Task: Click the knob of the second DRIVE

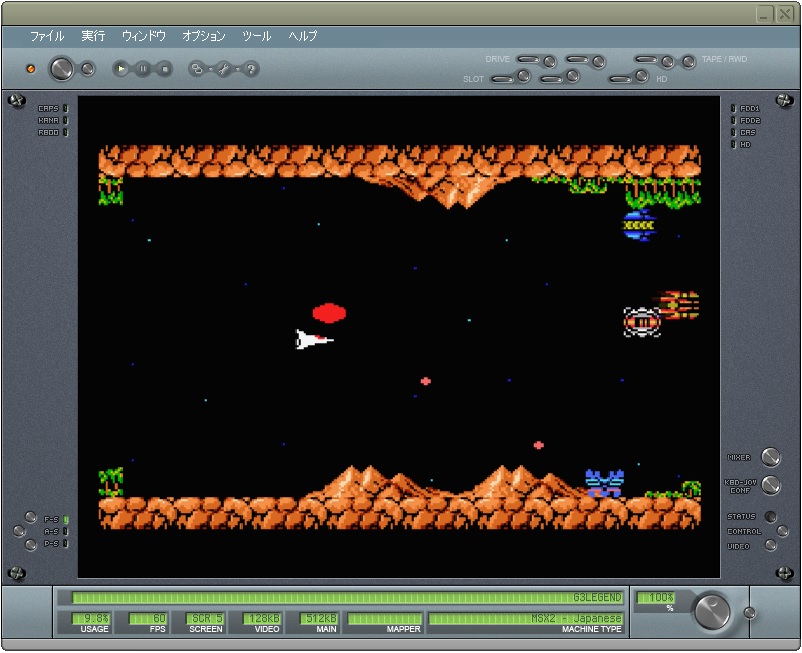Action: pyautogui.click(x=598, y=62)
